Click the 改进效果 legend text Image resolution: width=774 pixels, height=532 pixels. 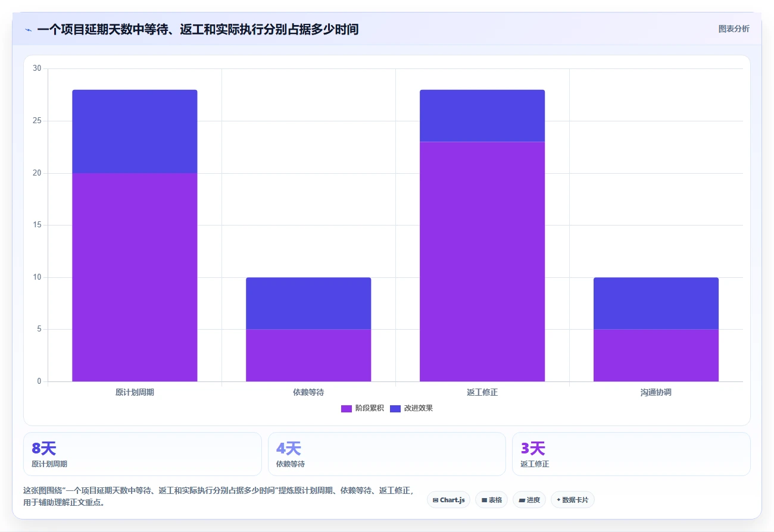pyautogui.click(x=419, y=408)
